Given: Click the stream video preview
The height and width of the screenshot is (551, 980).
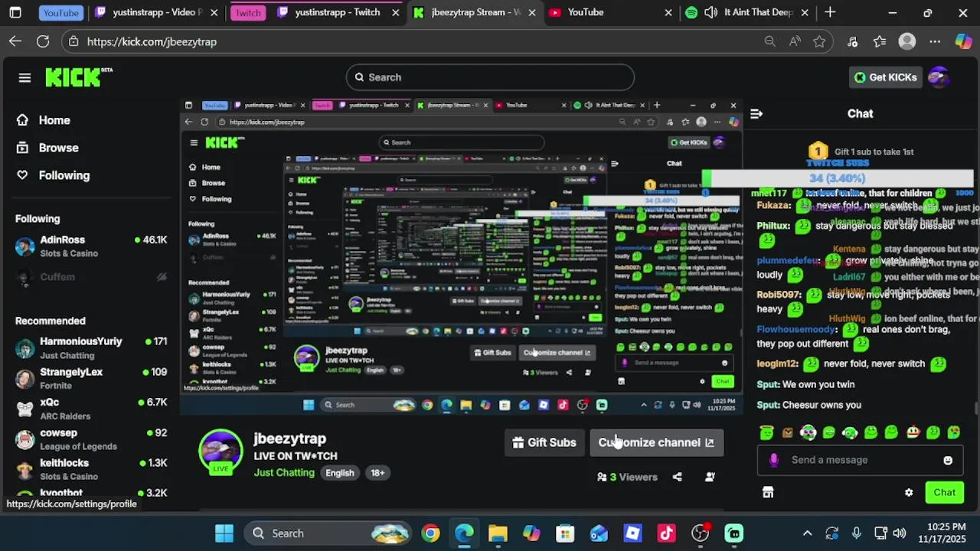Looking at the screenshot, I should point(462,256).
